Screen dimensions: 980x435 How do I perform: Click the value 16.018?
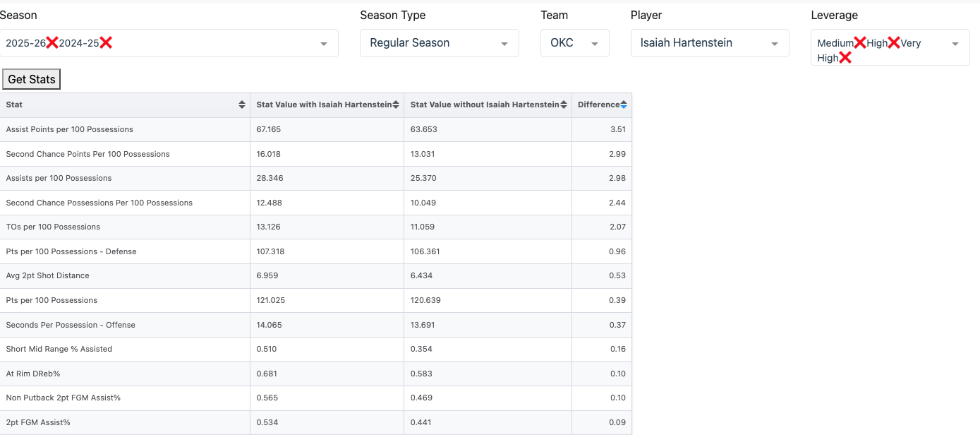click(x=269, y=154)
